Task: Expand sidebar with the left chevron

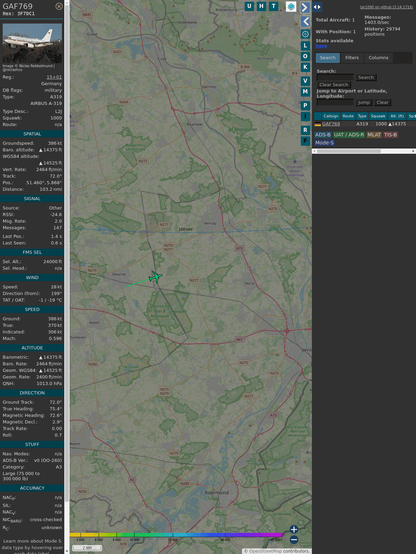Action: [305, 22]
